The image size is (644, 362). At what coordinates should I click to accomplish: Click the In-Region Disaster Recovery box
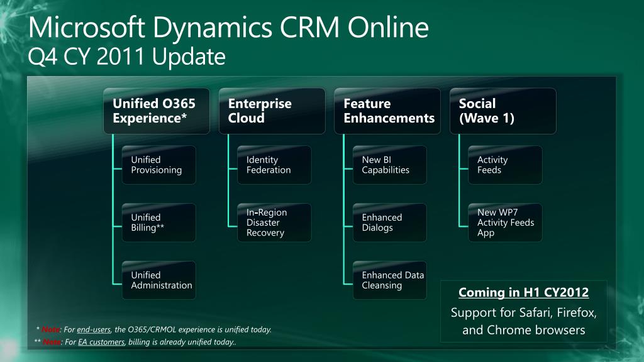point(274,222)
